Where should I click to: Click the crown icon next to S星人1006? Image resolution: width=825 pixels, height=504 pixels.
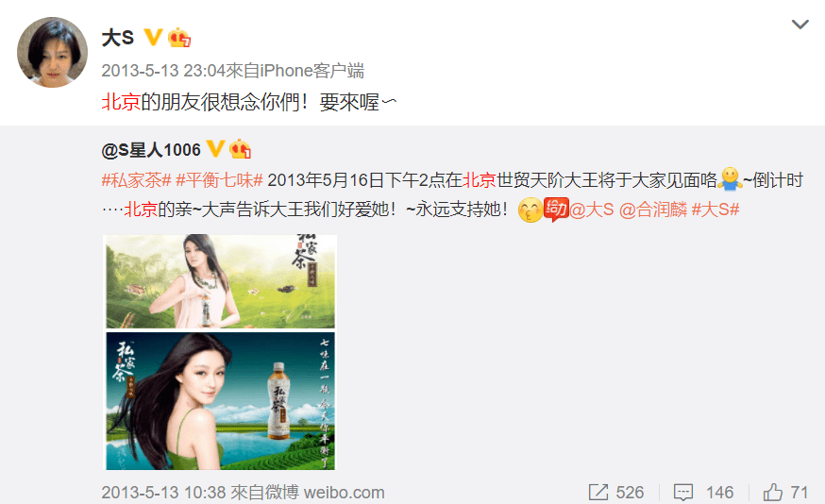click(x=240, y=149)
